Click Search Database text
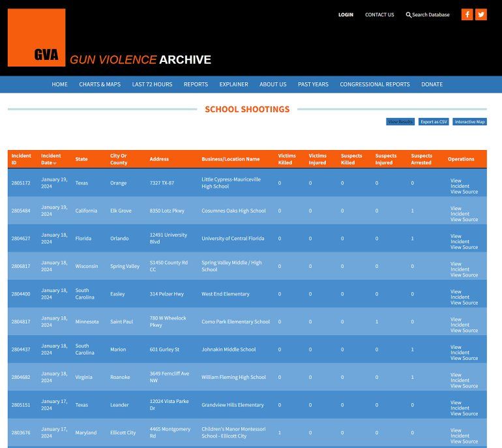502x448 pixels. (430, 15)
